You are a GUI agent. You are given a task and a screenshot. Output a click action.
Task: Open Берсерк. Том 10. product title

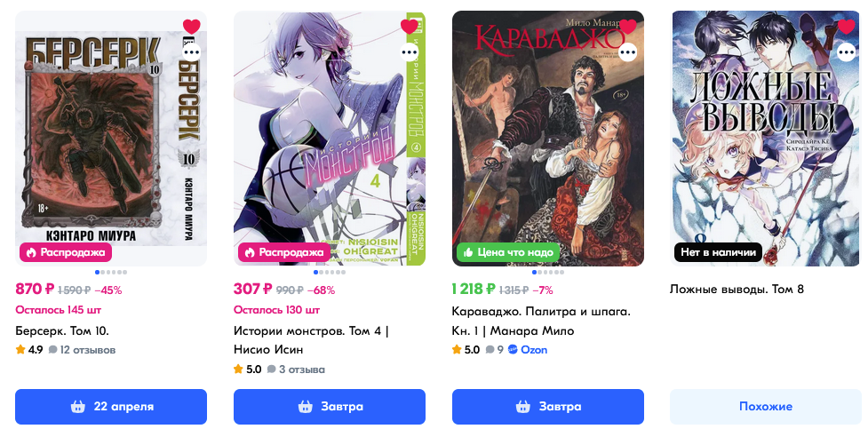point(62,331)
